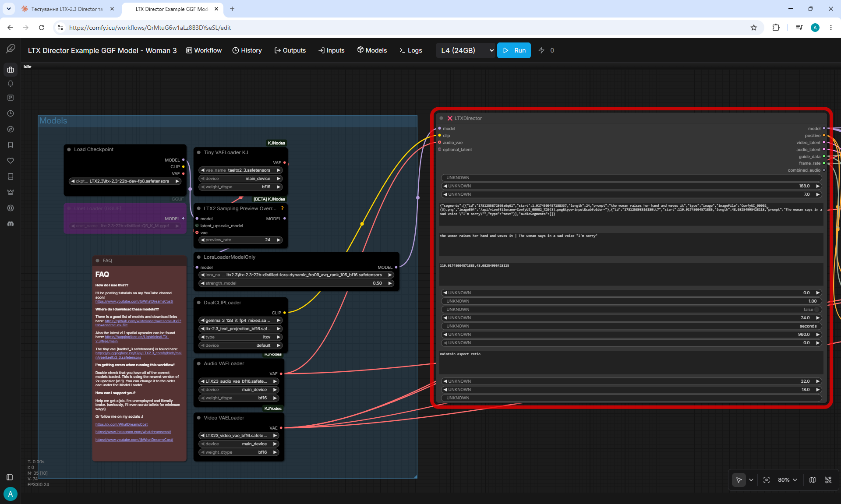Open the Outputs tab
Image resolution: width=841 pixels, height=504 pixels.
290,50
